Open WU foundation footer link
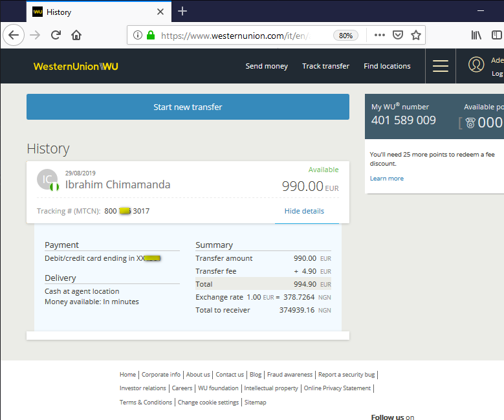This screenshot has height=420, width=504. (x=218, y=388)
